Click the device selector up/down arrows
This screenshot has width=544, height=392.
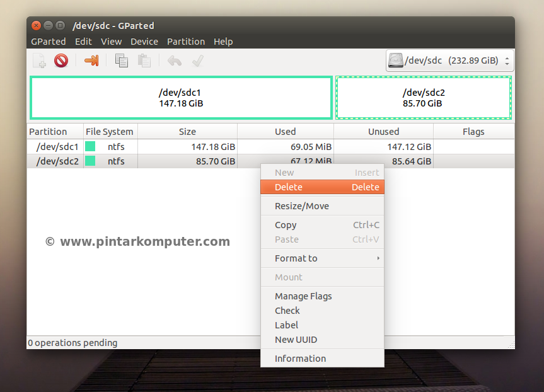507,61
